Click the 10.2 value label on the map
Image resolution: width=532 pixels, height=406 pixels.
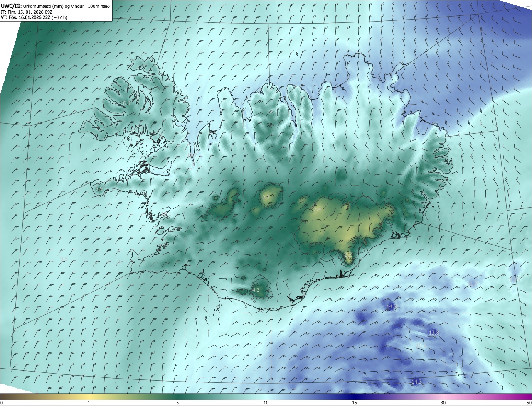(421, 346)
